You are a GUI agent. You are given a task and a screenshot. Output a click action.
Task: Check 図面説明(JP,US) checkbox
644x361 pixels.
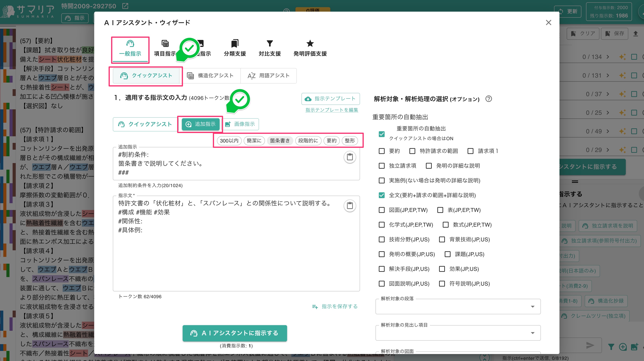[382, 284]
